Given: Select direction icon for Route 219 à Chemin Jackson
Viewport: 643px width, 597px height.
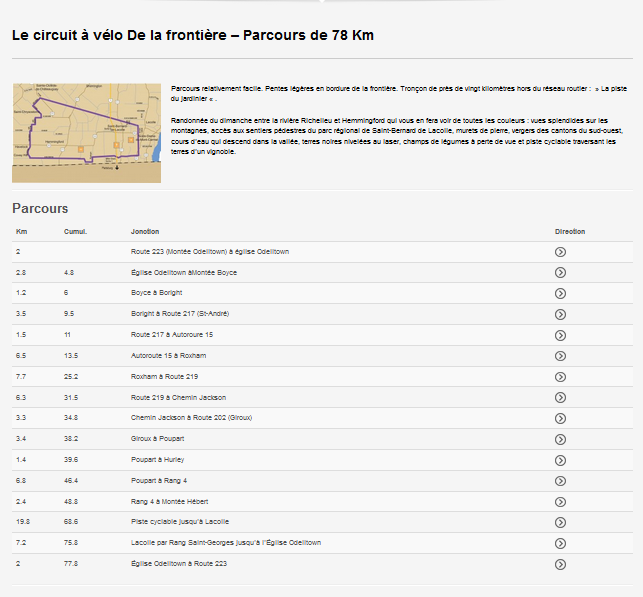Looking at the screenshot, I should tap(560, 397).
